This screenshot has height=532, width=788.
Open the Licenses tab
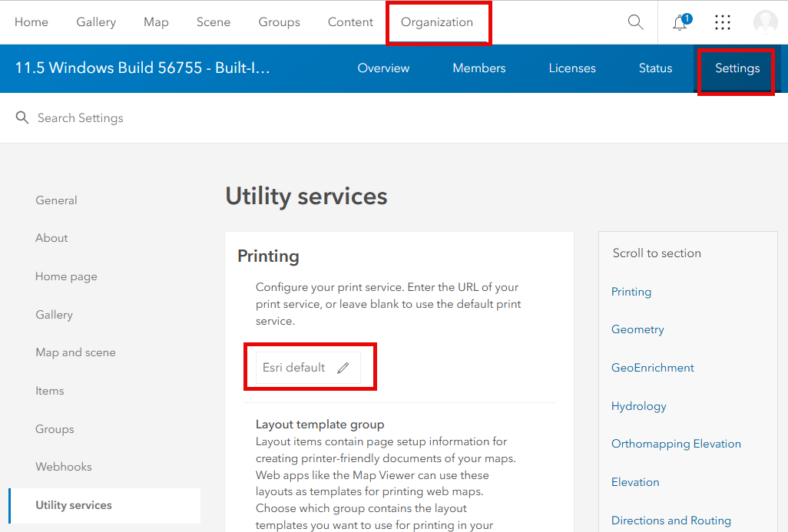(572, 68)
